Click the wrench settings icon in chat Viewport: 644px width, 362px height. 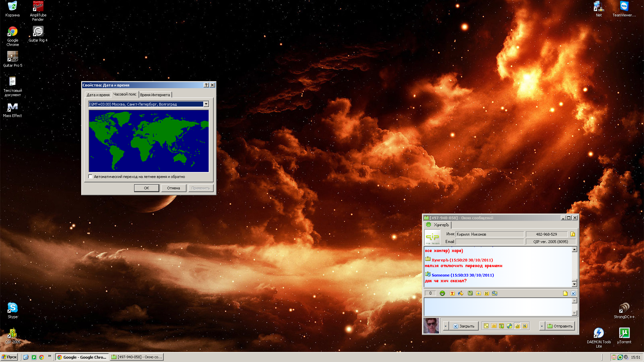pos(509,326)
